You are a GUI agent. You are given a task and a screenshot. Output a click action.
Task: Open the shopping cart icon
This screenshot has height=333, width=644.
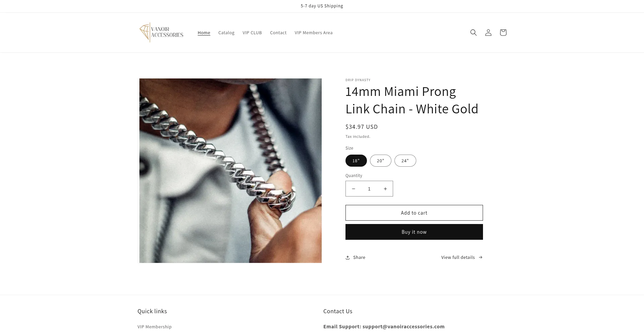click(503, 33)
